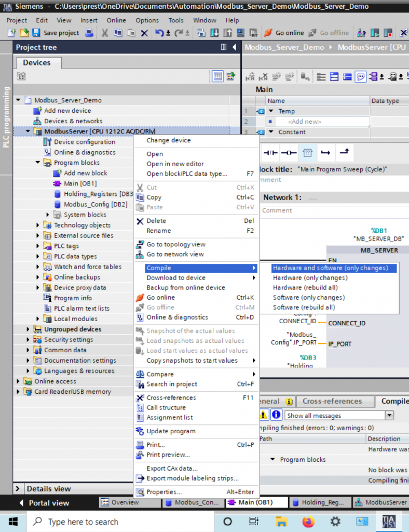Click the close branch instruction icon
The image size is (409, 532).
[344, 152]
